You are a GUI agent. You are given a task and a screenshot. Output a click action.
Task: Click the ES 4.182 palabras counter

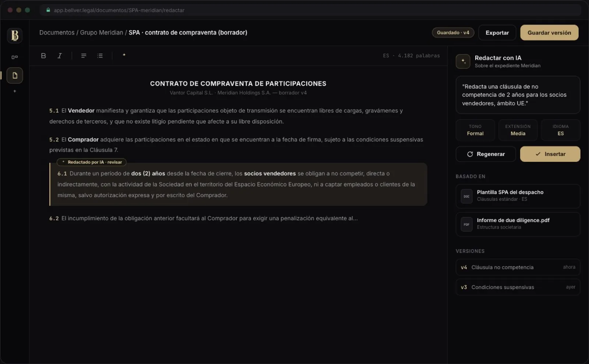pos(411,56)
